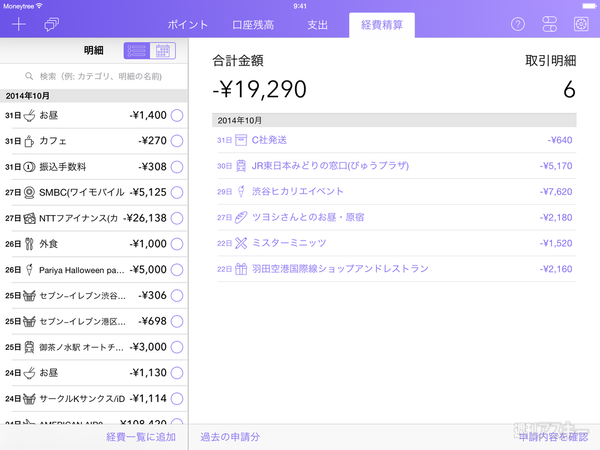Click cocktail icon beside 渋谷ヒカリエイベント
This screenshot has width=600, height=450.
[x=241, y=191]
